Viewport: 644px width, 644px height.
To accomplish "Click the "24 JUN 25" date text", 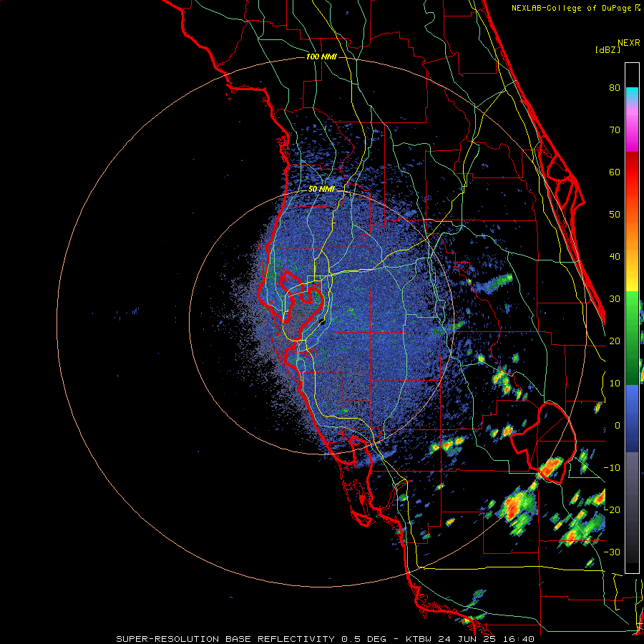I will pos(467,639).
